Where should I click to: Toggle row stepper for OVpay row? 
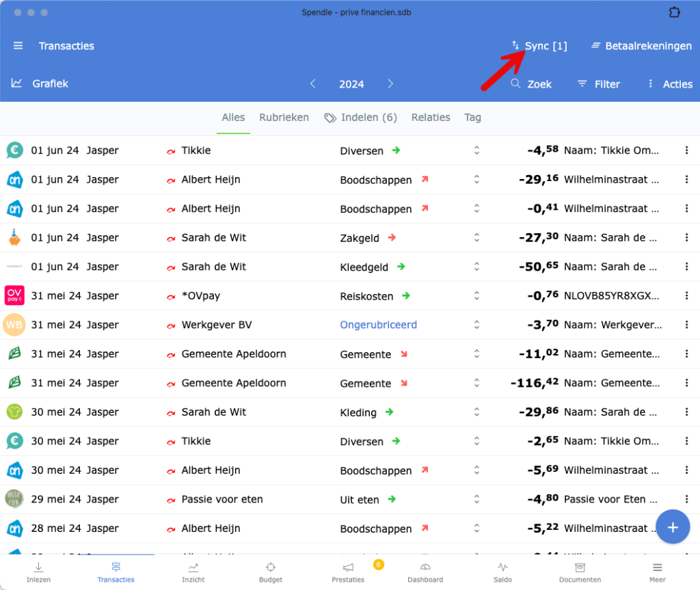[476, 295]
